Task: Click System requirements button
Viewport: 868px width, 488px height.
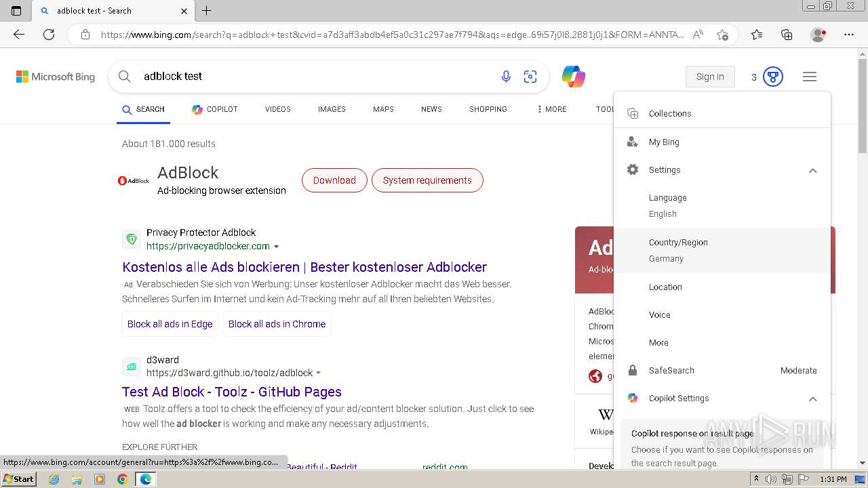Action: [x=427, y=180]
